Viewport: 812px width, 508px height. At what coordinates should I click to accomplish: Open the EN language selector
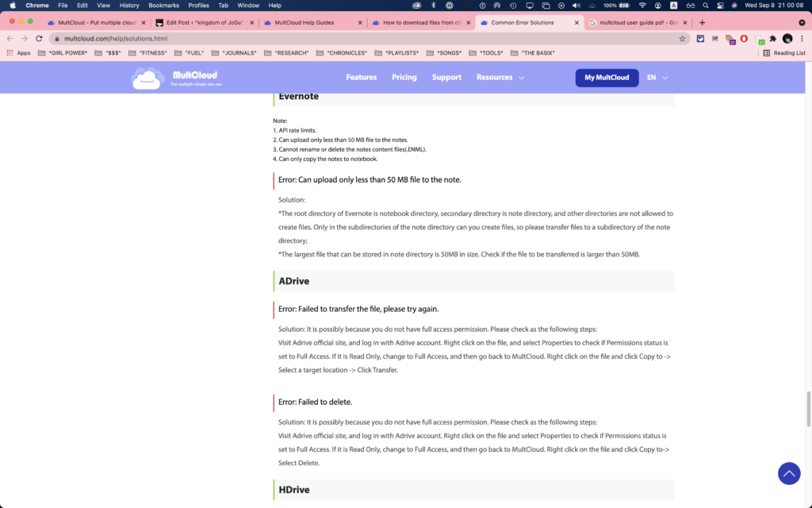[657, 77]
